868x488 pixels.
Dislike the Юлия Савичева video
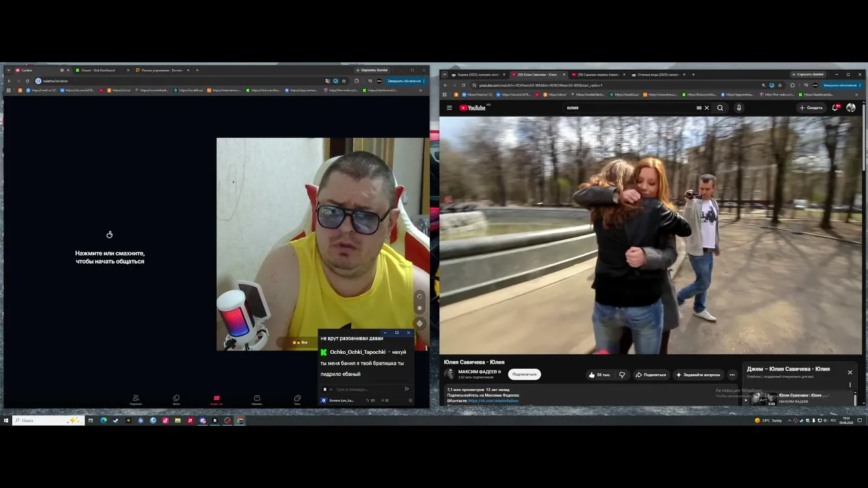[x=622, y=375]
